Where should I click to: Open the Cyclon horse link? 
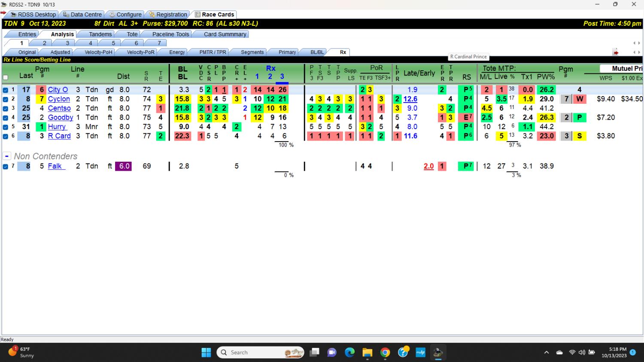tap(59, 99)
